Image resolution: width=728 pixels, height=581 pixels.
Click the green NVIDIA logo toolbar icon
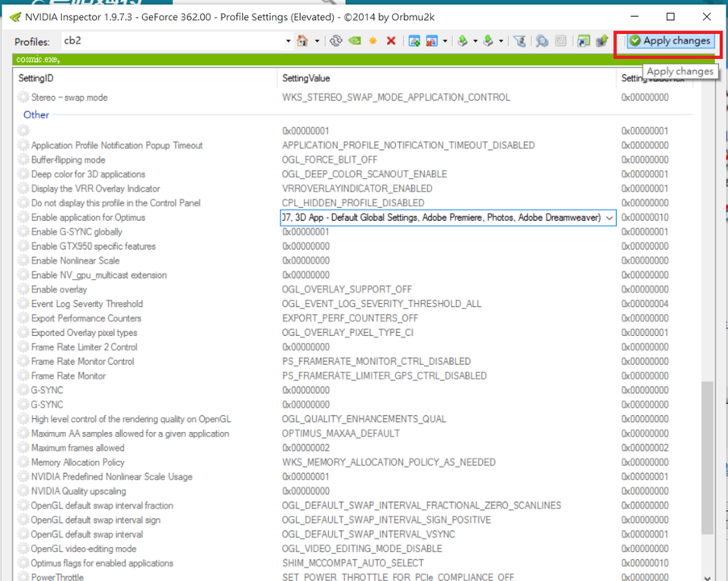click(355, 41)
